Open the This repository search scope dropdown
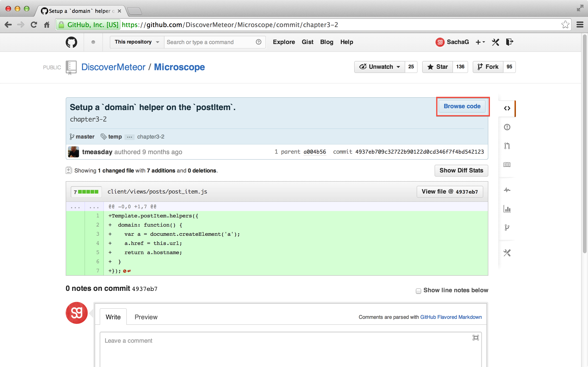This screenshot has height=367, width=588. (136, 42)
